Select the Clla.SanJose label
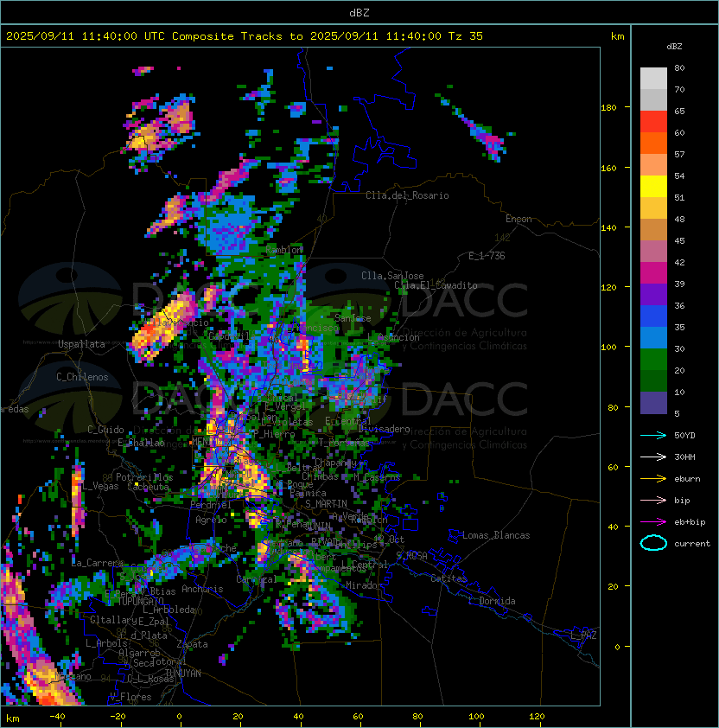Viewport: 719px width, 728px height. tap(392, 276)
